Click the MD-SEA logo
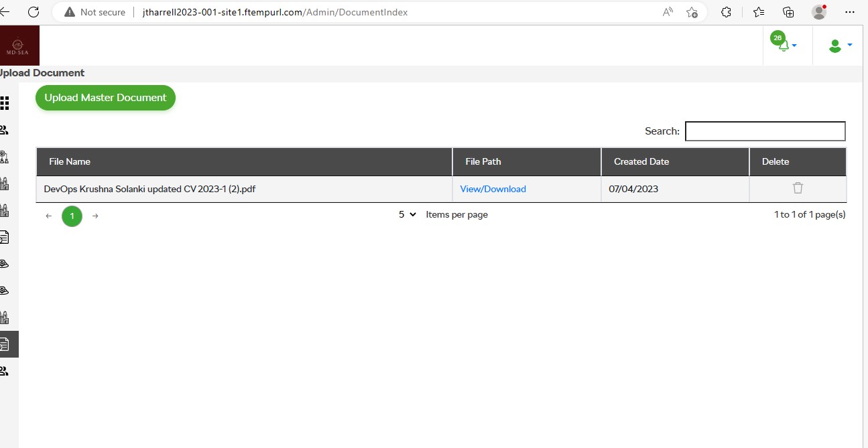This screenshot has height=448, width=868. point(19,46)
